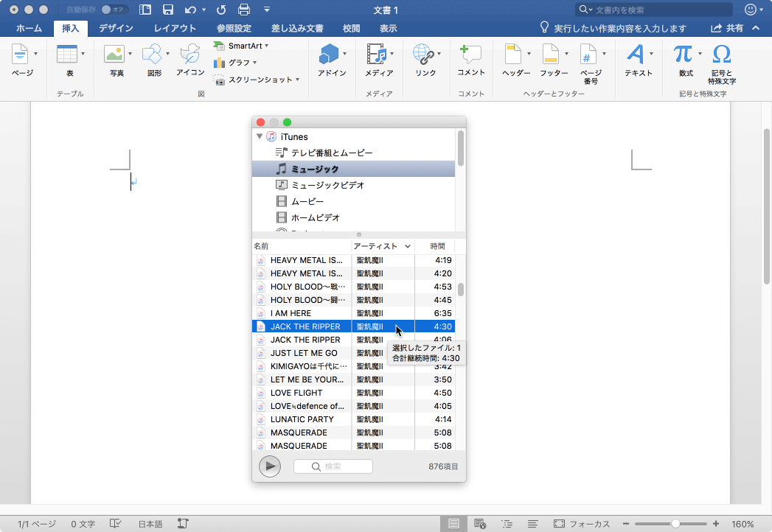The width and height of the screenshot is (772, 532).
Task: Click the document search field
Action: 654,10
